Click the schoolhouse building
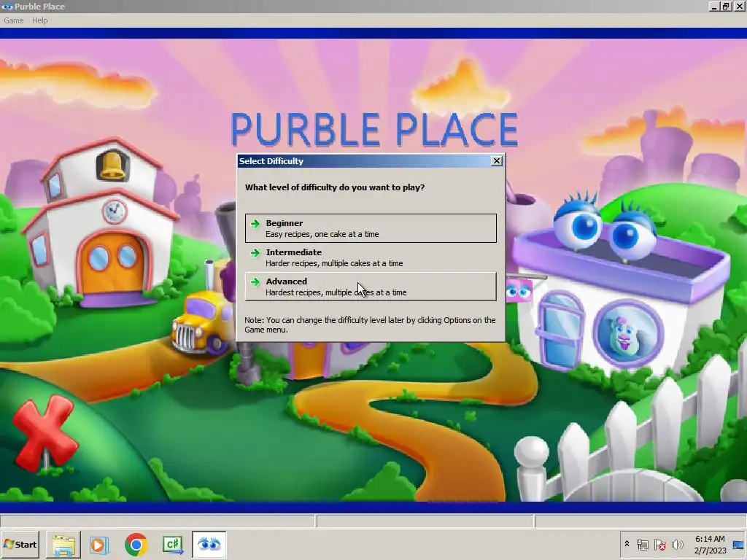 click(x=102, y=224)
